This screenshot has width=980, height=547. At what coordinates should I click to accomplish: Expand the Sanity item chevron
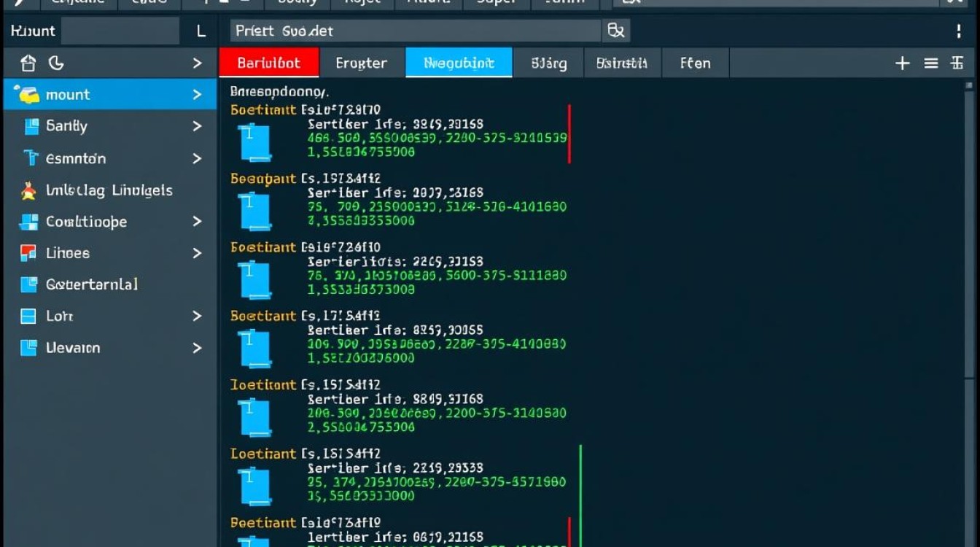[197, 126]
